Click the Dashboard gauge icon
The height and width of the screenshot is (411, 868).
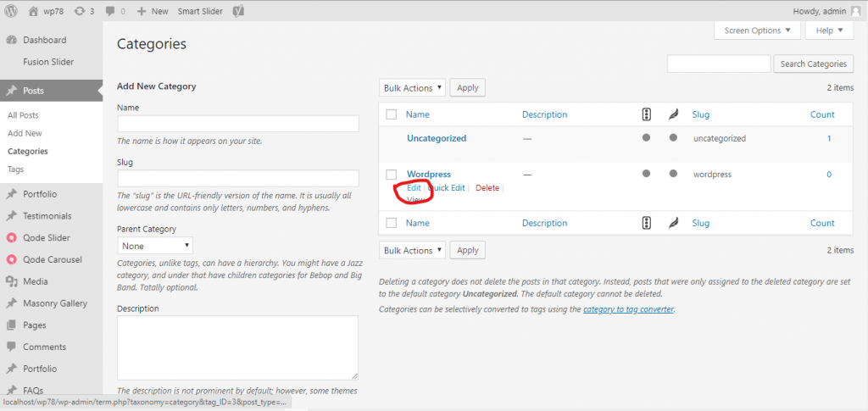pos(12,40)
